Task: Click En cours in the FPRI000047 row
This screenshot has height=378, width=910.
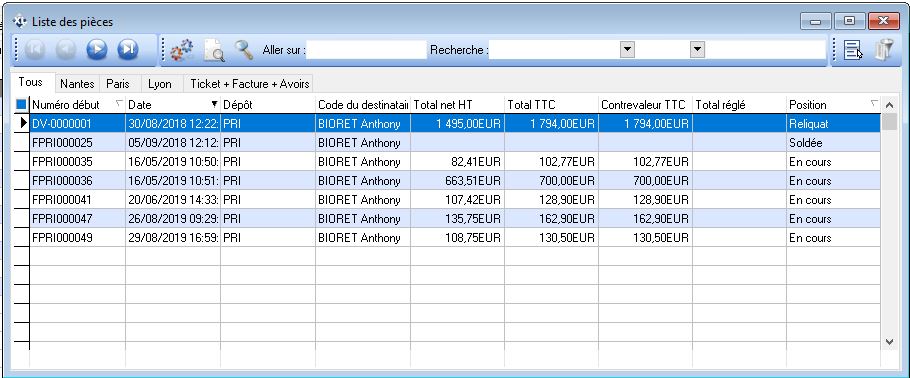Action: click(833, 219)
